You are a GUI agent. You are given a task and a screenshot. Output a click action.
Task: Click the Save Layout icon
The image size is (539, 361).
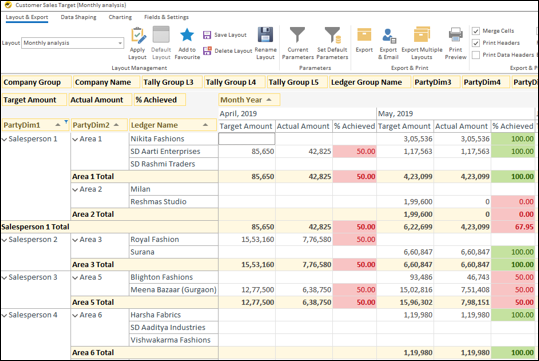pos(207,35)
